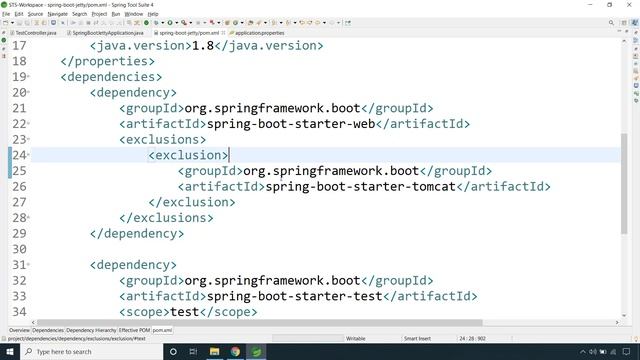Click the vertical scrollbar thumb
The height and width of the screenshot is (360, 640).
tap(624, 184)
